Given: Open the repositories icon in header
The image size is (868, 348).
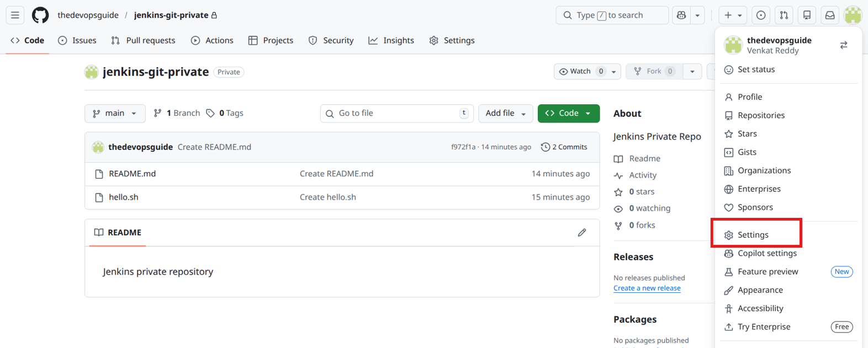Looking at the screenshot, I should 807,15.
